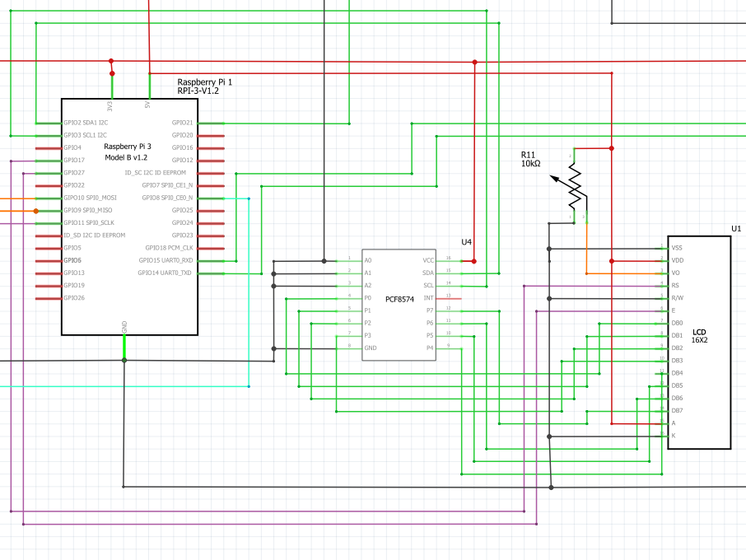The height and width of the screenshot is (560, 746).
Task: Click the LCD DB4 pin label
Action: tap(677, 373)
